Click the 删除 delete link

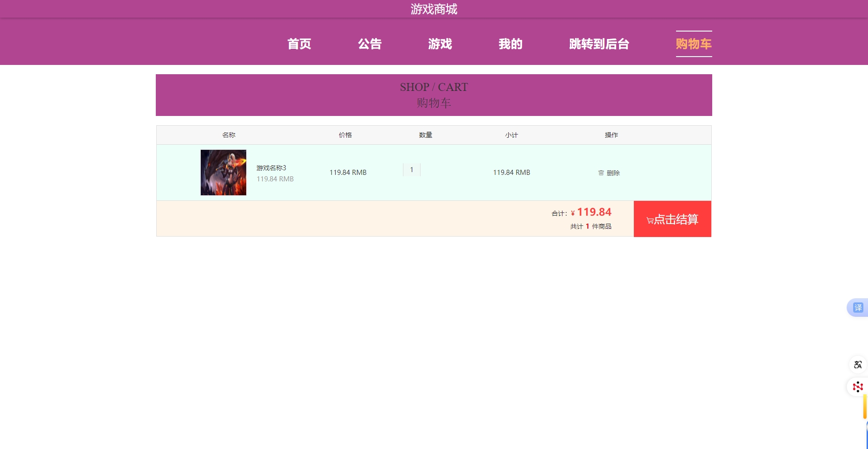point(614,173)
